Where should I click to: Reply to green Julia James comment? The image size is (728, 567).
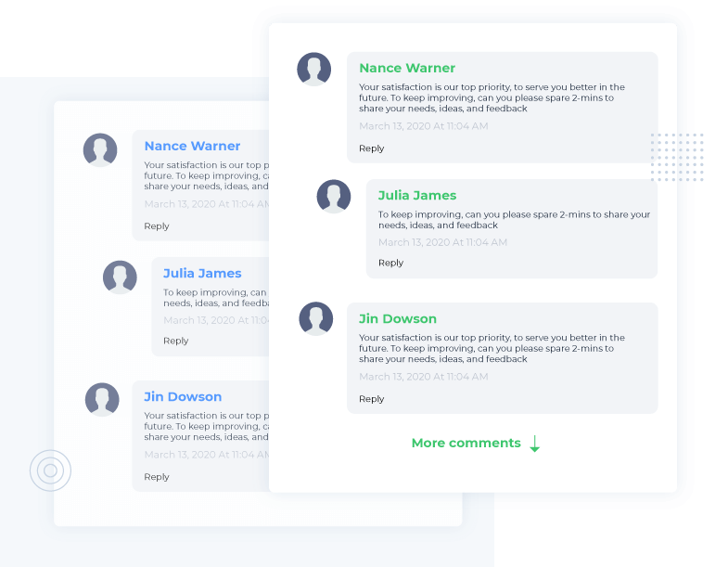(390, 263)
